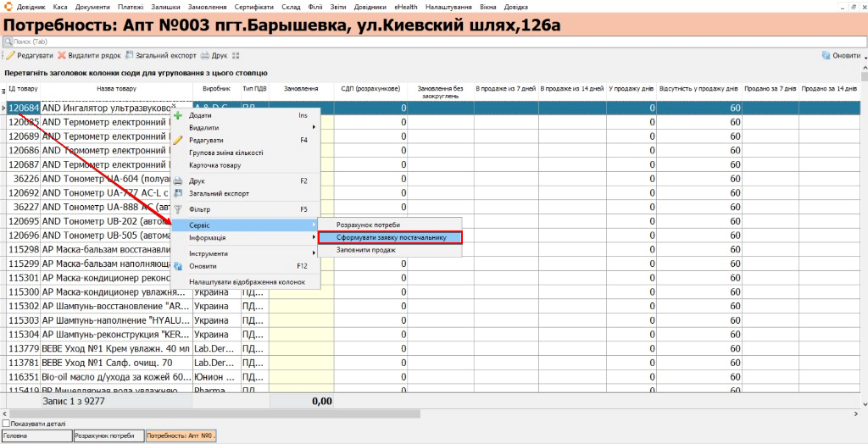Click the red X Видалити рядок icon
The width and height of the screenshot is (868, 444).
(x=61, y=55)
